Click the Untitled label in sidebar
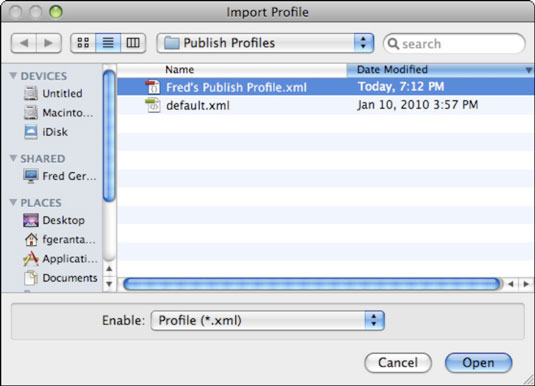 coord(62,93)
